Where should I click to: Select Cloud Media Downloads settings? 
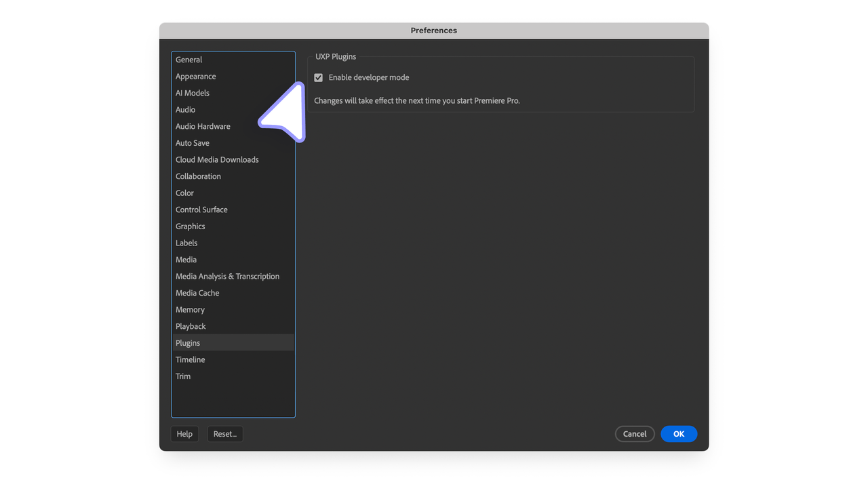point(216,159)
